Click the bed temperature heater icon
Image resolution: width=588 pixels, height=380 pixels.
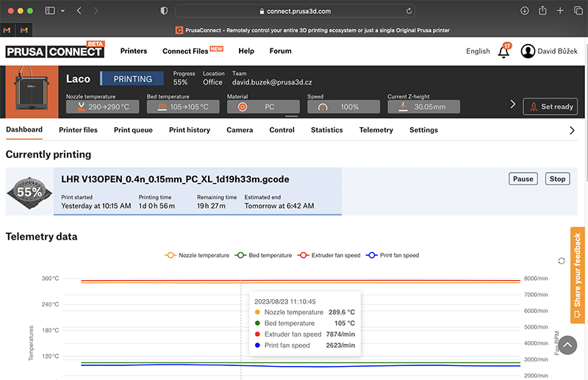(x=162, y=107)
